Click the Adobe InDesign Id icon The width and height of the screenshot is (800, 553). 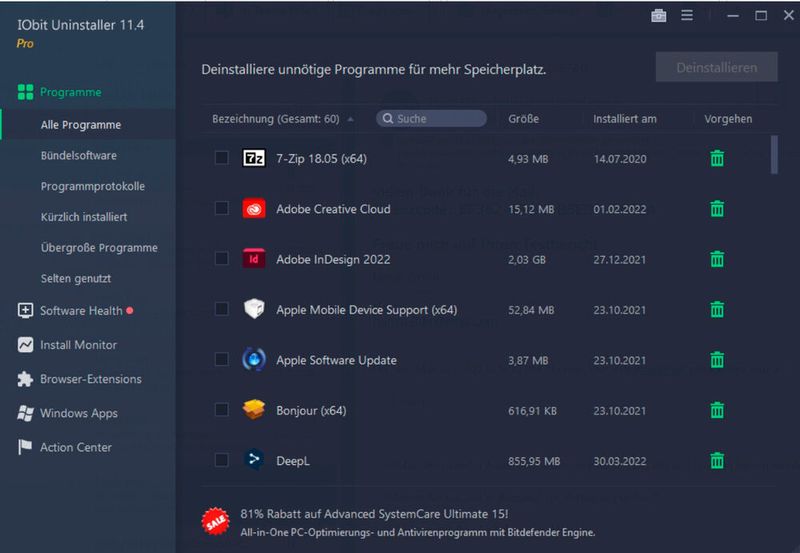[254, 259]
